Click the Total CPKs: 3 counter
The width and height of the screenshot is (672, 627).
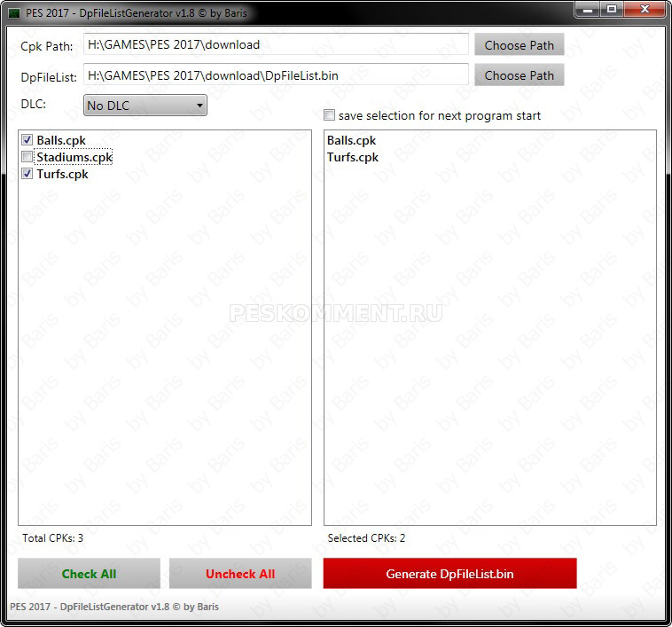click(x=52, y=537)
